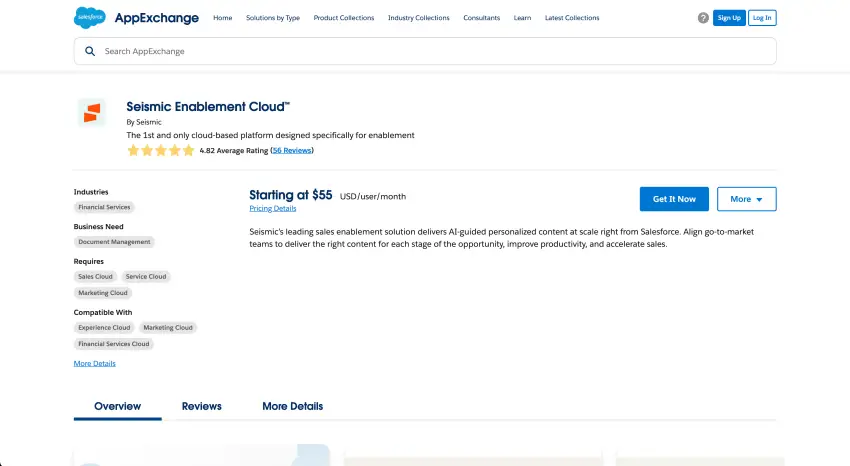Open the 56 Reviews link
The width and height of the screenshot is (850, 466).
click(292, 151)
